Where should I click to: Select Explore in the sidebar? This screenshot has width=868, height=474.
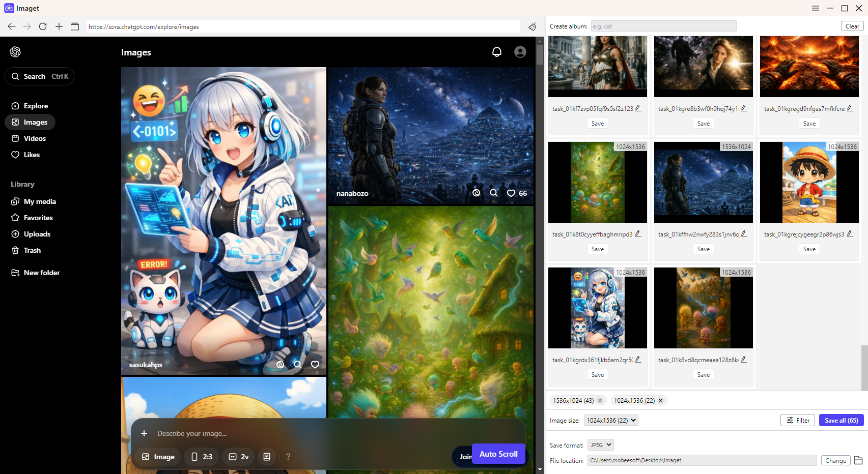[36, 106]
